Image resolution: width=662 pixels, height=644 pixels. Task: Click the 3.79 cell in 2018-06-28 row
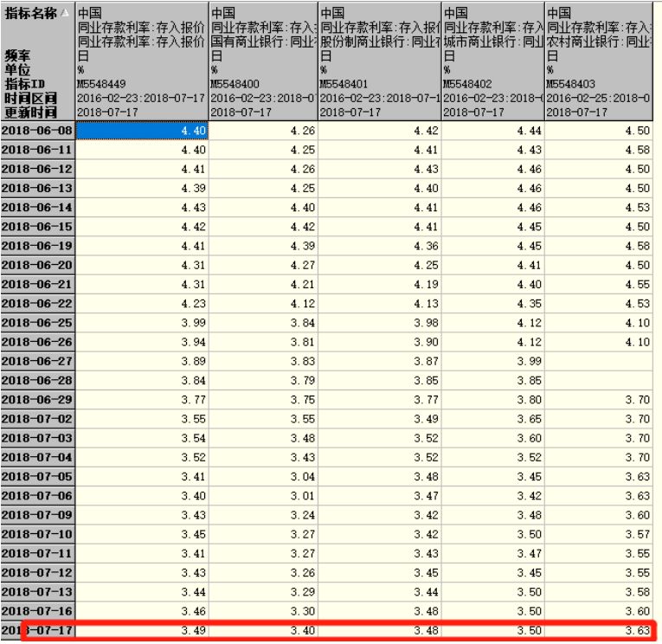point(263,381)
